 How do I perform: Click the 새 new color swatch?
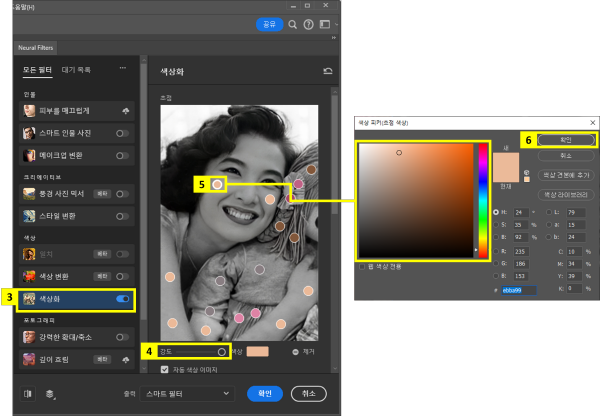click(x=505, y=160)
